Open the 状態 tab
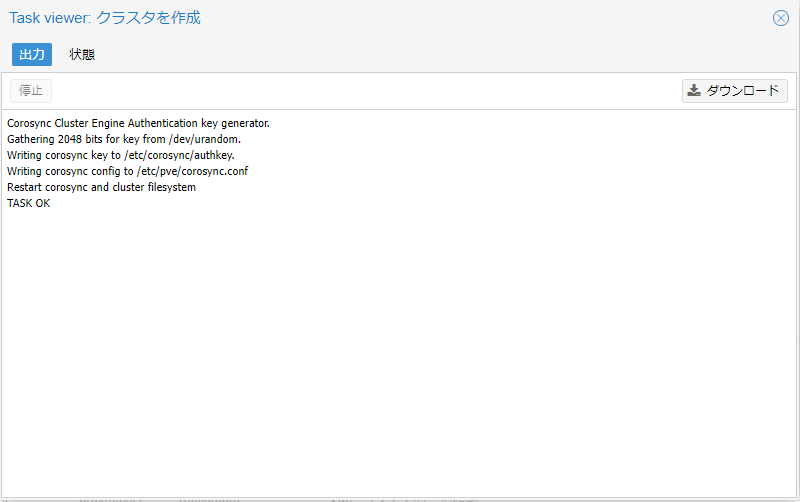 point(82,54)
